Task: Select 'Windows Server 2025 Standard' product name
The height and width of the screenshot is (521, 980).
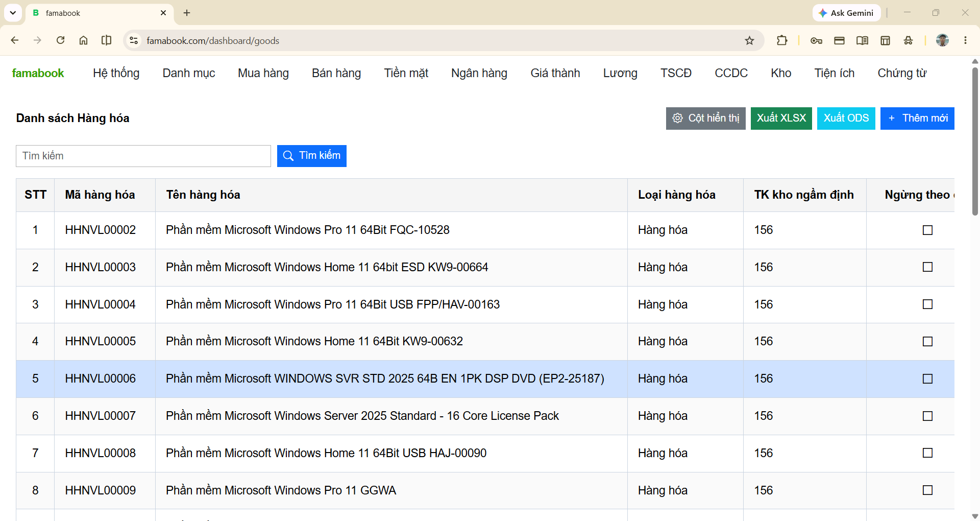Action: 362,416
